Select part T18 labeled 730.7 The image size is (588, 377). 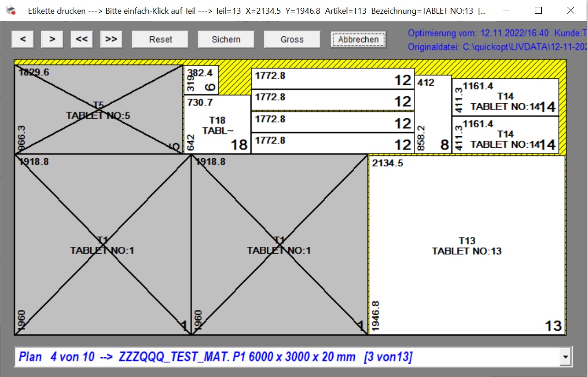point(217,125)
